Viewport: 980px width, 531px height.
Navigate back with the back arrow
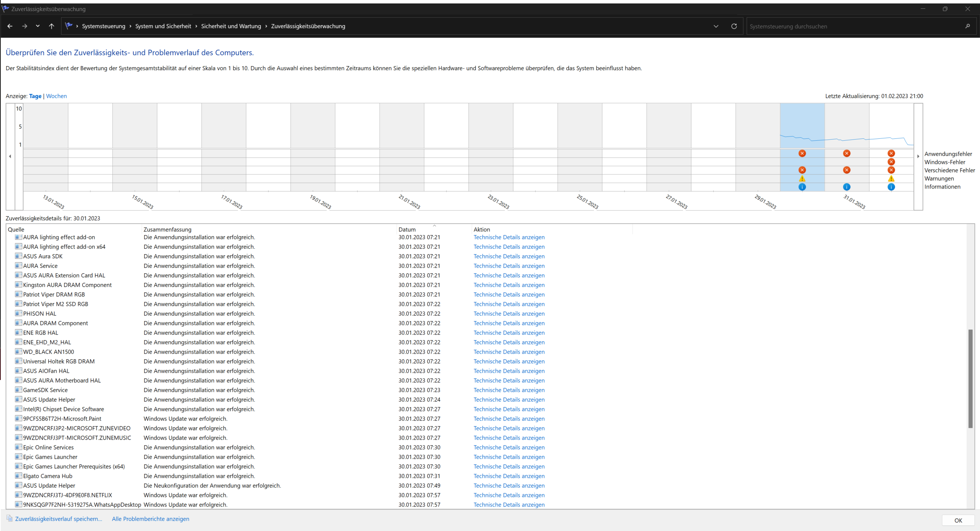click(10, 26)
